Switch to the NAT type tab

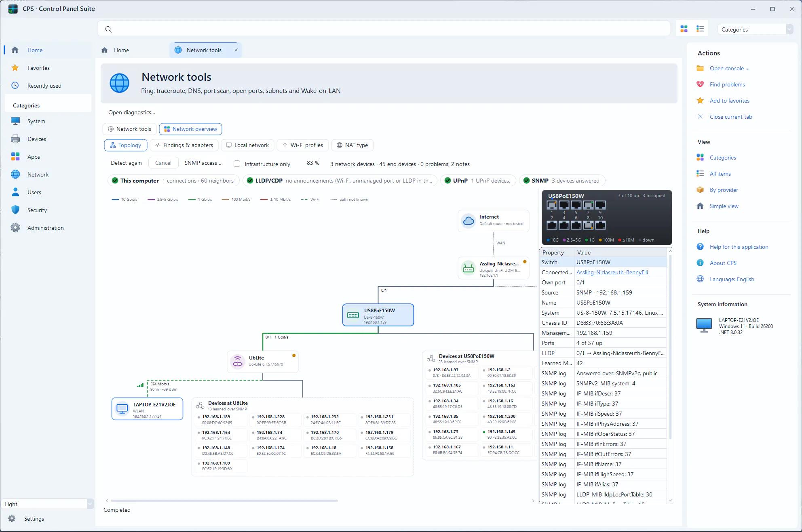click(x=352, y=145)
